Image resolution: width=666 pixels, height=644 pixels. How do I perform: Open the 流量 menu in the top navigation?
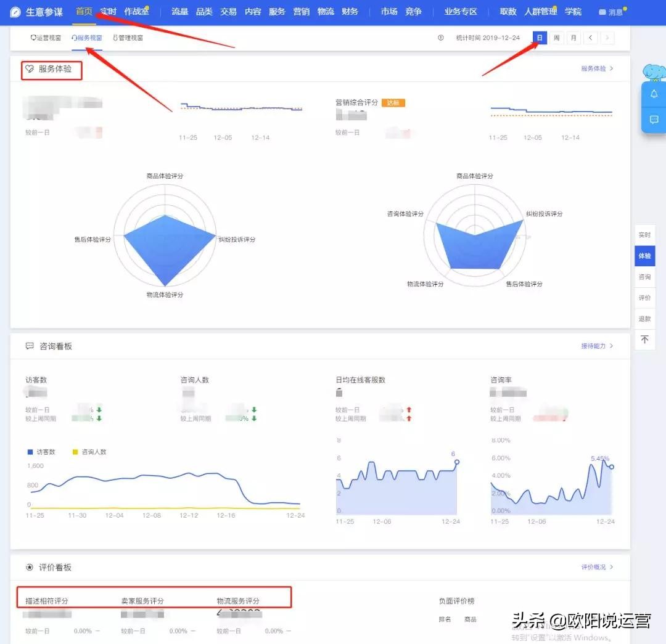click(179, 11)
